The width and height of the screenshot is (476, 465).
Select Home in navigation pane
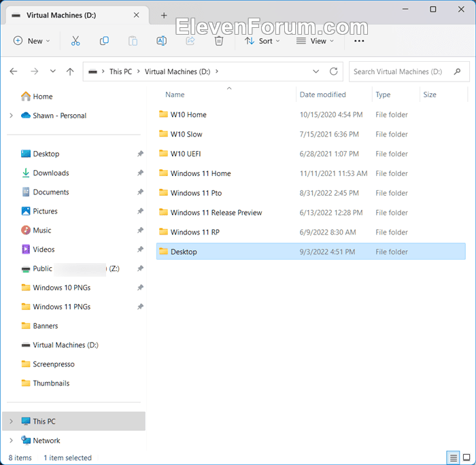point(42,97)
